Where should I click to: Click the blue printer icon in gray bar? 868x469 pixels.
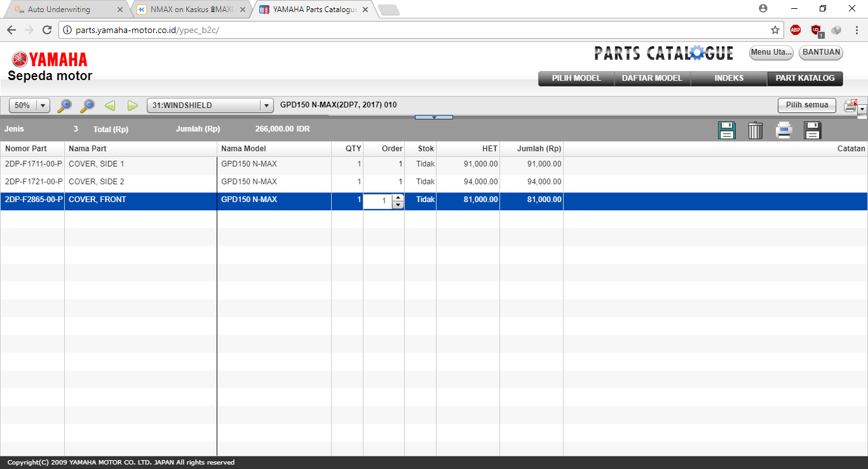click(784, 130)
